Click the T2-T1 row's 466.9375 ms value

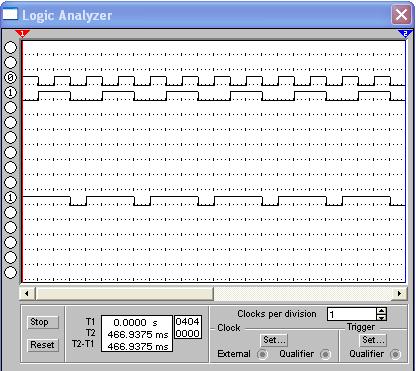(138, 346)
